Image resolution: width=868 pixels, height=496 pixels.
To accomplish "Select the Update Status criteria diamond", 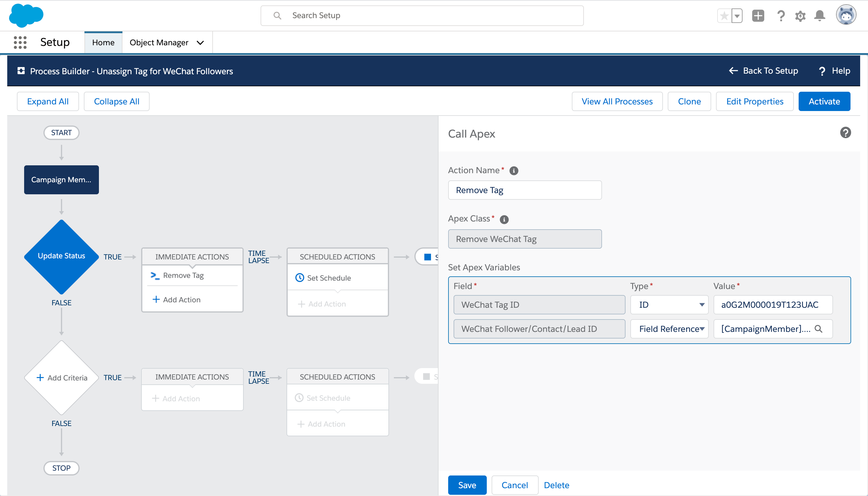I will pos(61,256).
